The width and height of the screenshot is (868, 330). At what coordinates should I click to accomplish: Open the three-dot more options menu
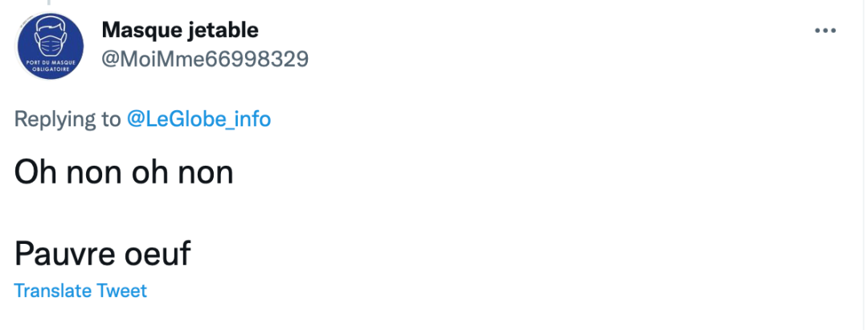click(x=825, y=31)
